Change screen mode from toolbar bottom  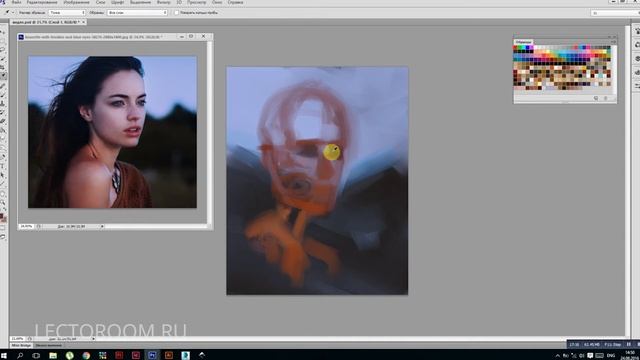[x=3, y=237]
